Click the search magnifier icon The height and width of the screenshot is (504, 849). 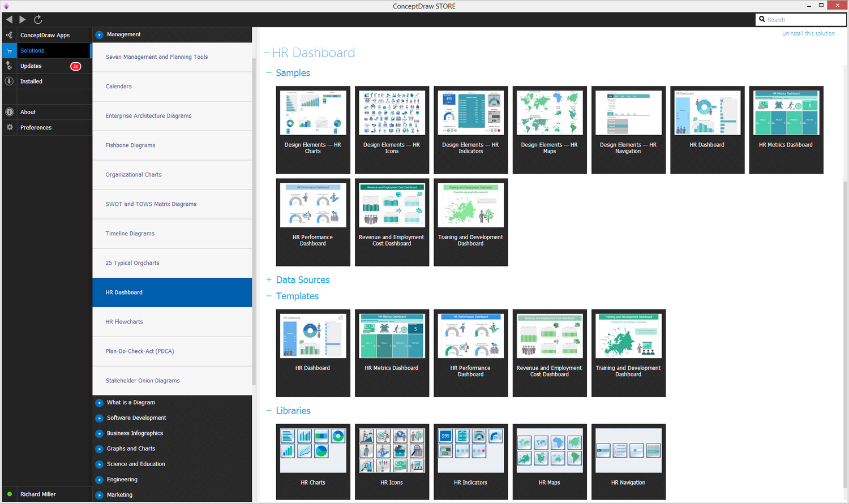[762, 19]
